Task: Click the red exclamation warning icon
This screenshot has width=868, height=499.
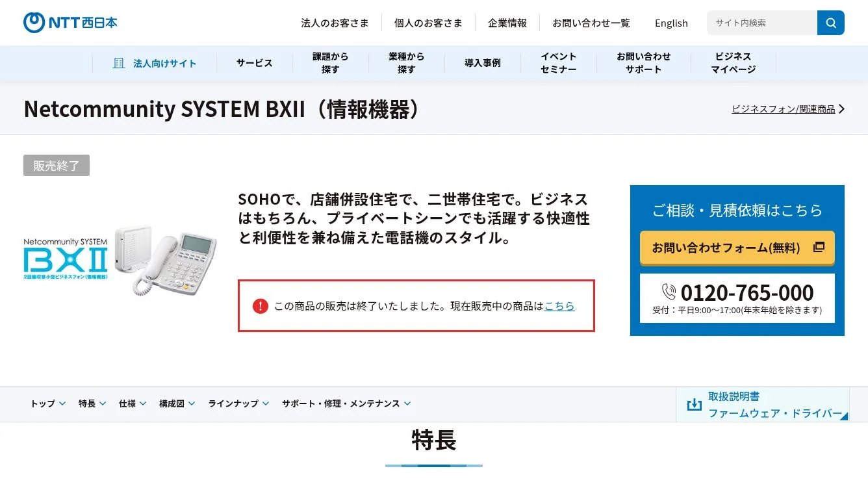Action: click(261, 306)
